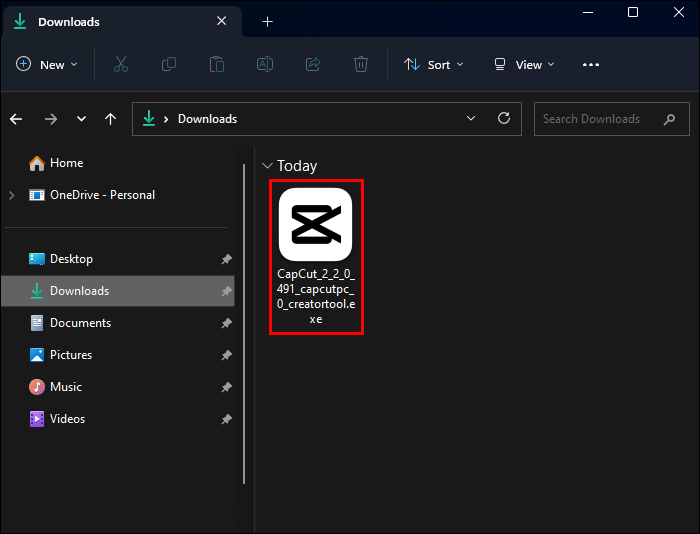Click the Copy icon in toolbar
Image resolution: width=700 pixels, height=534 pixels.
[169, 64]
